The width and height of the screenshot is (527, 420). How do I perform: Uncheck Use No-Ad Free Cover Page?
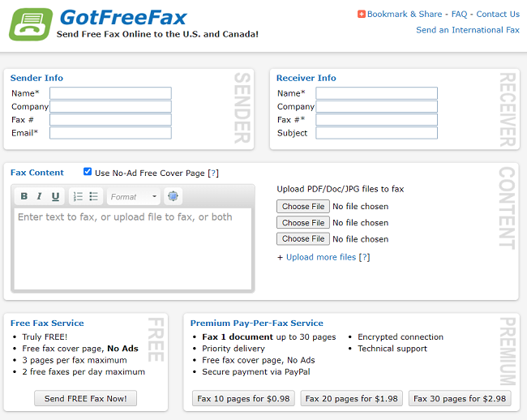tap(88, 172)
